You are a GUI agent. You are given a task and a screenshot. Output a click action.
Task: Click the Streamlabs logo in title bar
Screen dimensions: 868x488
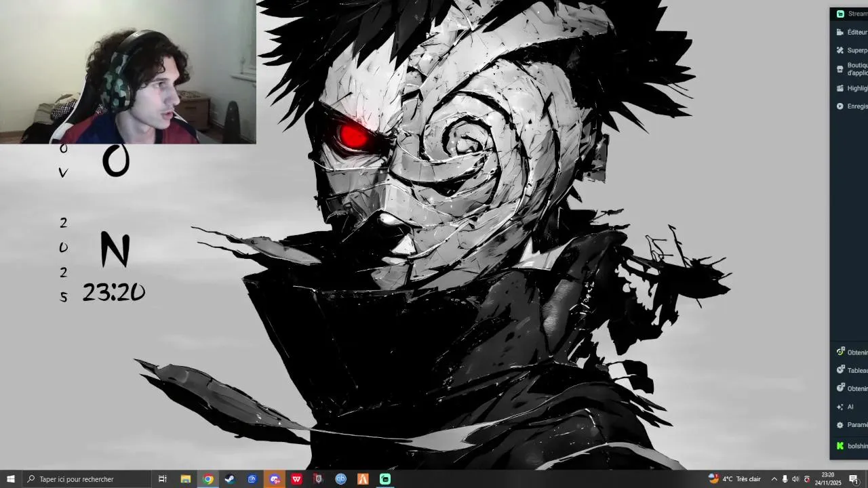(840, 14)
